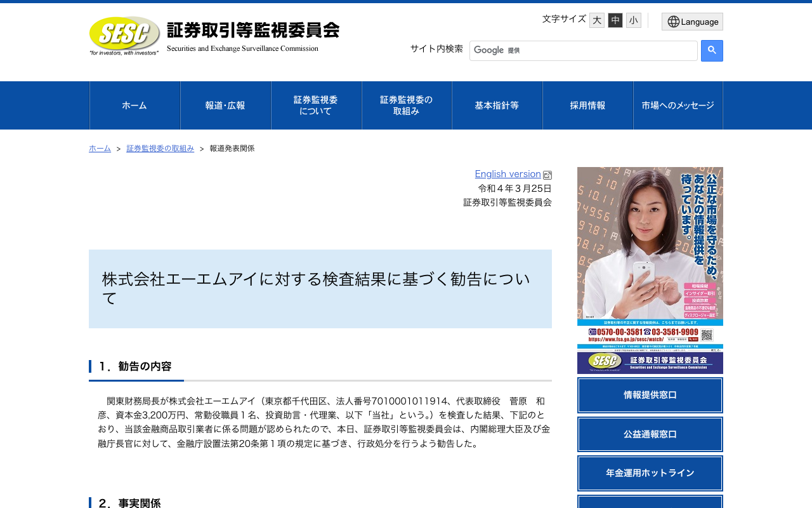Click the heading ２．事実関係

(x=129, y=503)
